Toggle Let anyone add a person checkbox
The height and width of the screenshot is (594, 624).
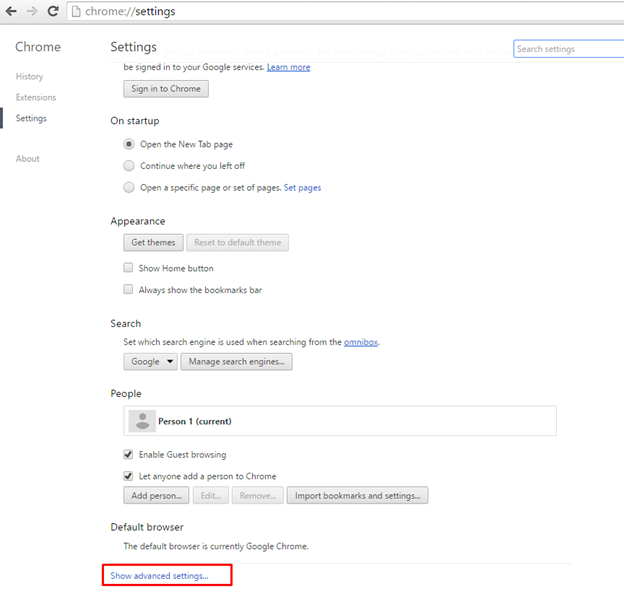(x=128, y=476)
